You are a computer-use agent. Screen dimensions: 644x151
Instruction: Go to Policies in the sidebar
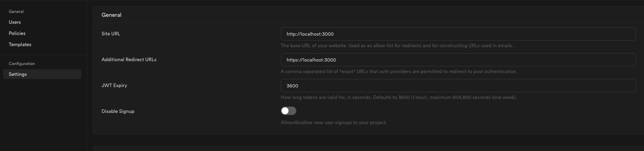point(17,33)
